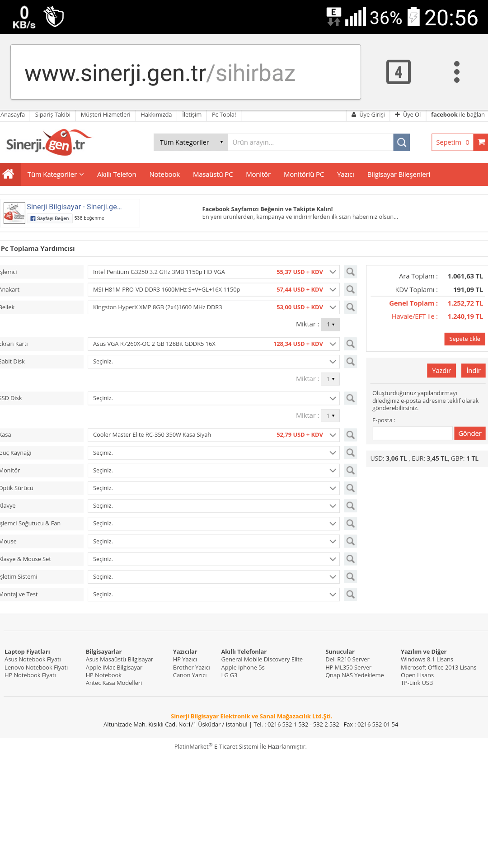Open the browser three-dot overflow menu

coord(457,72)
